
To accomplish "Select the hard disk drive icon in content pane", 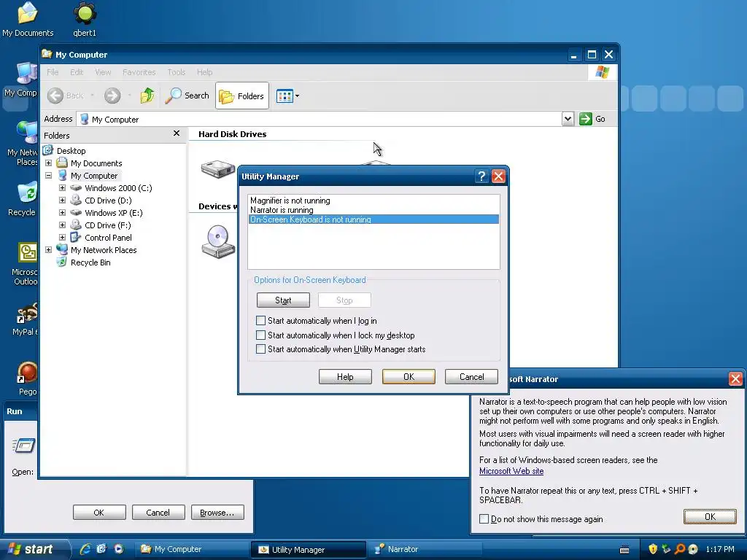I will tap(217, 169).
